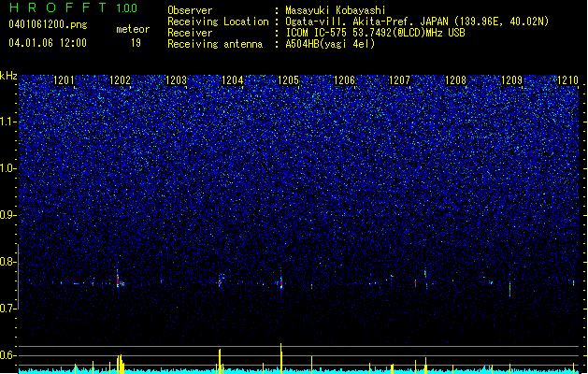Viewport: 588px width, 374px height.
Task: Click the HROFFT 1.0.0 title text
Action: click(73, 7)
